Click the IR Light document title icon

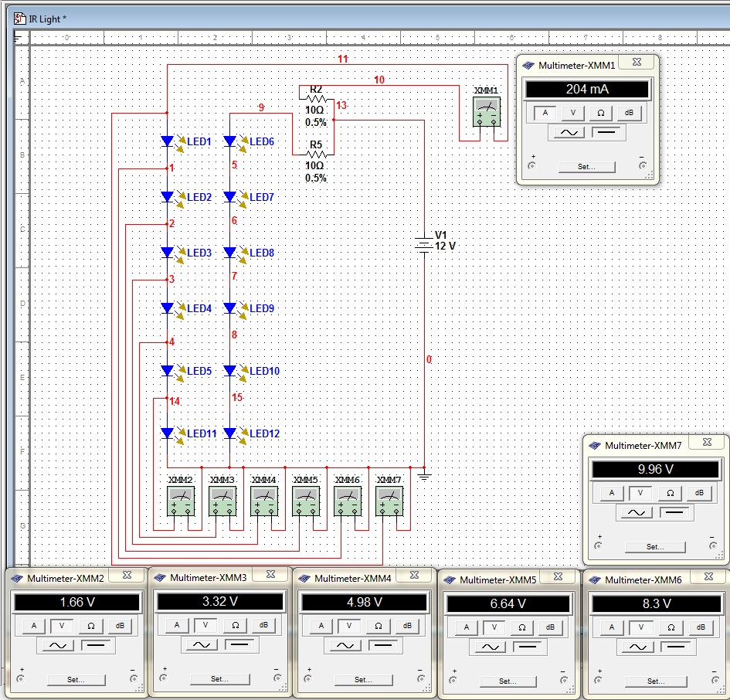click(19, 19)
